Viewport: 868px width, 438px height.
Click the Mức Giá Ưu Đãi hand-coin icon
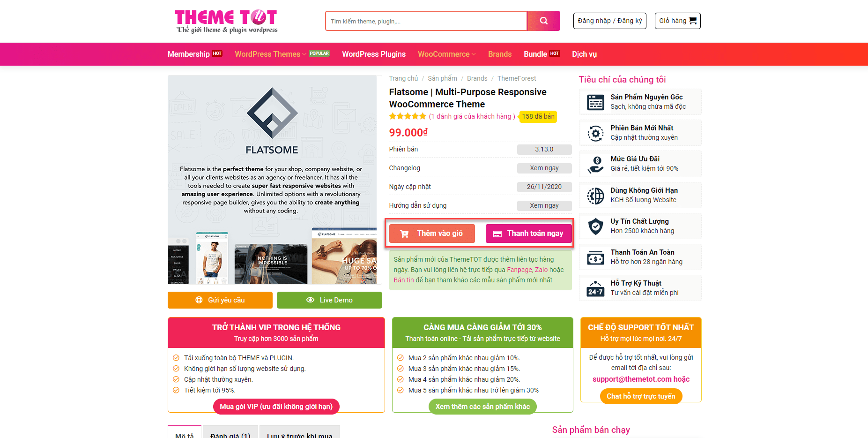595,164
